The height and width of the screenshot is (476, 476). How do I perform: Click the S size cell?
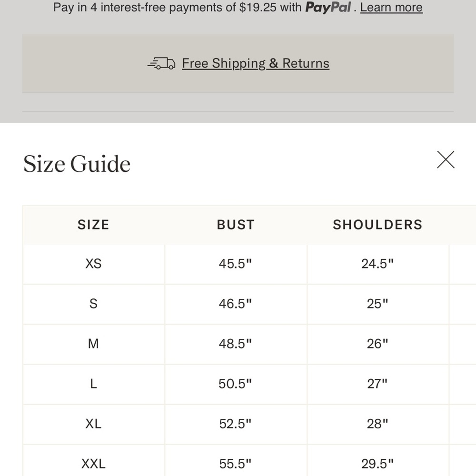click(x=93, y=304)
